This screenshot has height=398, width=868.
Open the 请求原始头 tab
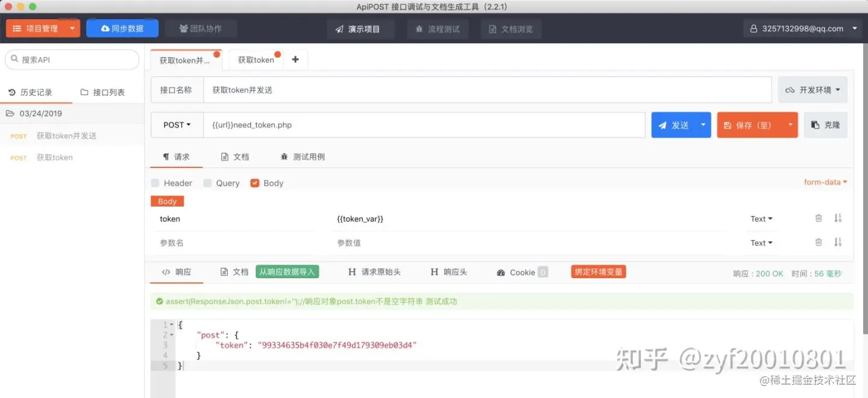tap(374, 272)
